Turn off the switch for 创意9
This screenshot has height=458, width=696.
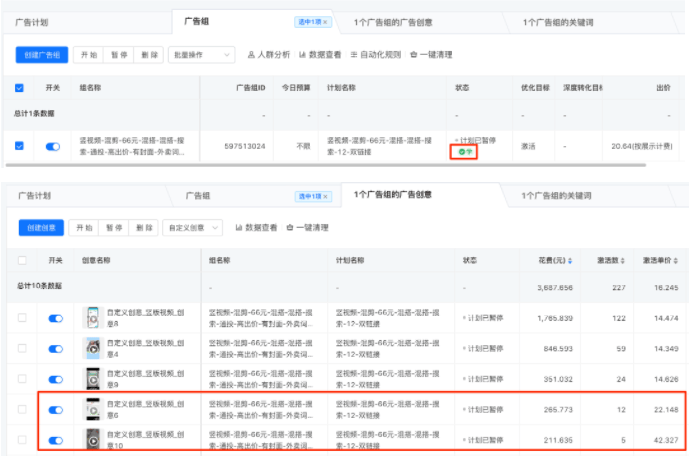pyautogui.click(x=55, y=379)
